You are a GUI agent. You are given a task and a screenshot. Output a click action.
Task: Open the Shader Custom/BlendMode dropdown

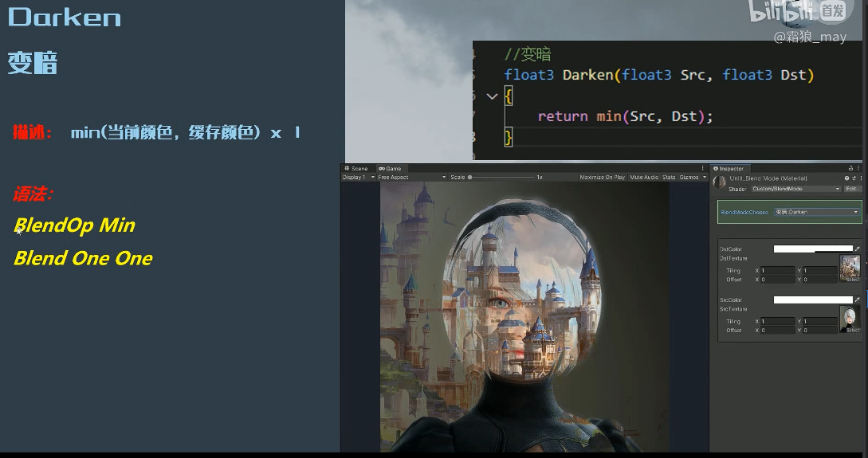coord(796,189)
